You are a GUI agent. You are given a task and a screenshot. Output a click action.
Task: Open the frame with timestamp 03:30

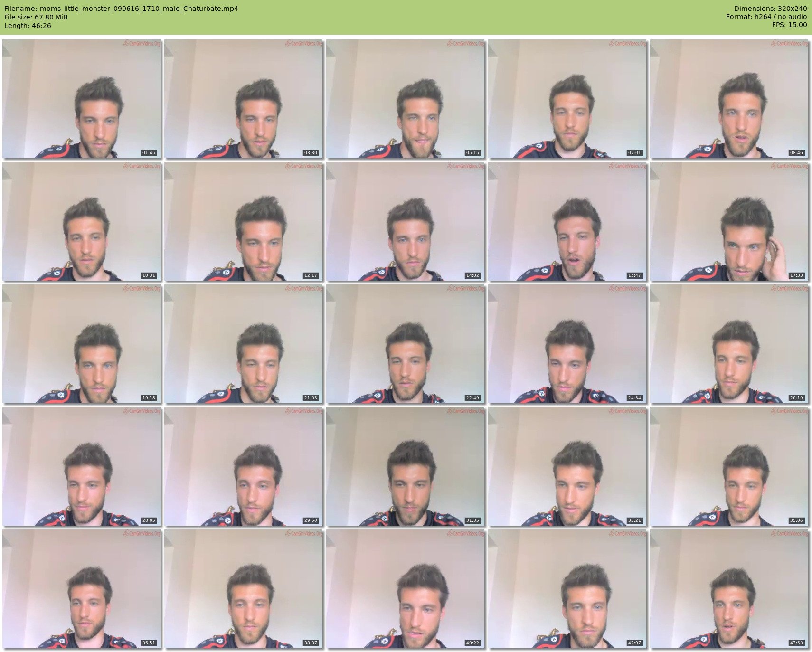click(244, 99)
